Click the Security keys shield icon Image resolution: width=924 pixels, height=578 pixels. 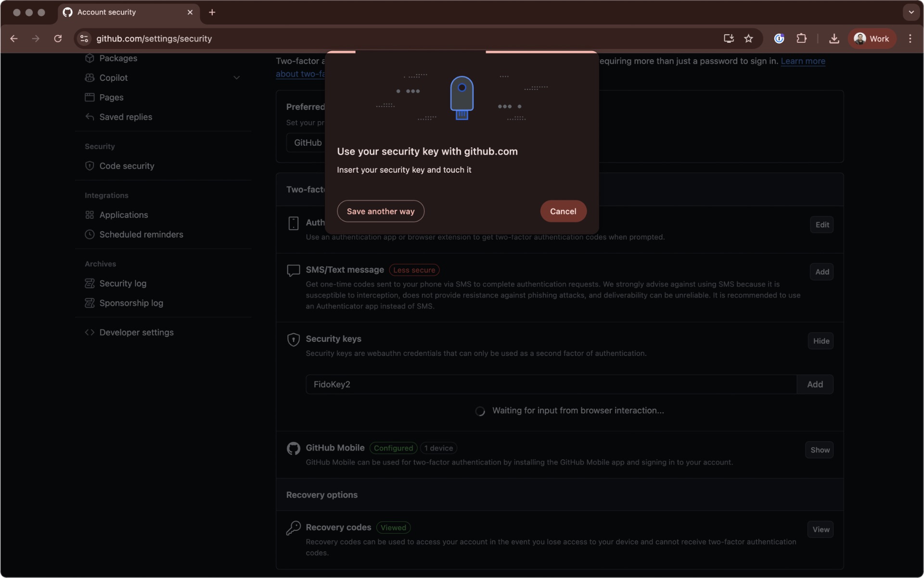coord(293,340)
